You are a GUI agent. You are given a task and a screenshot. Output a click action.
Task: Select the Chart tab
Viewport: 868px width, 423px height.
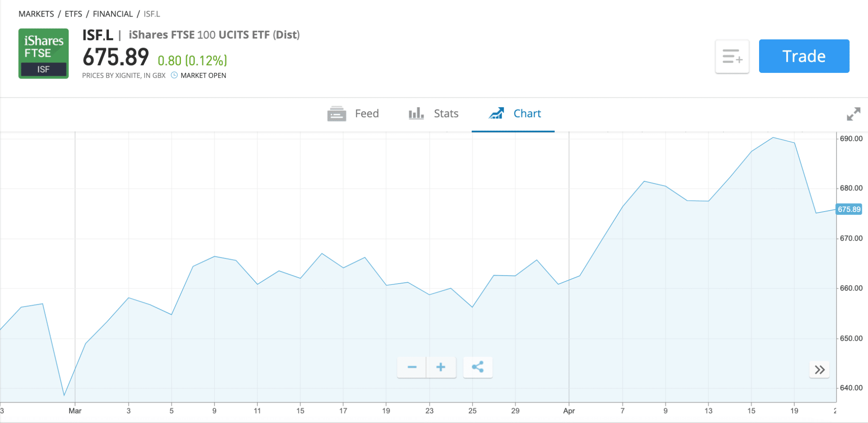(513, 114)
